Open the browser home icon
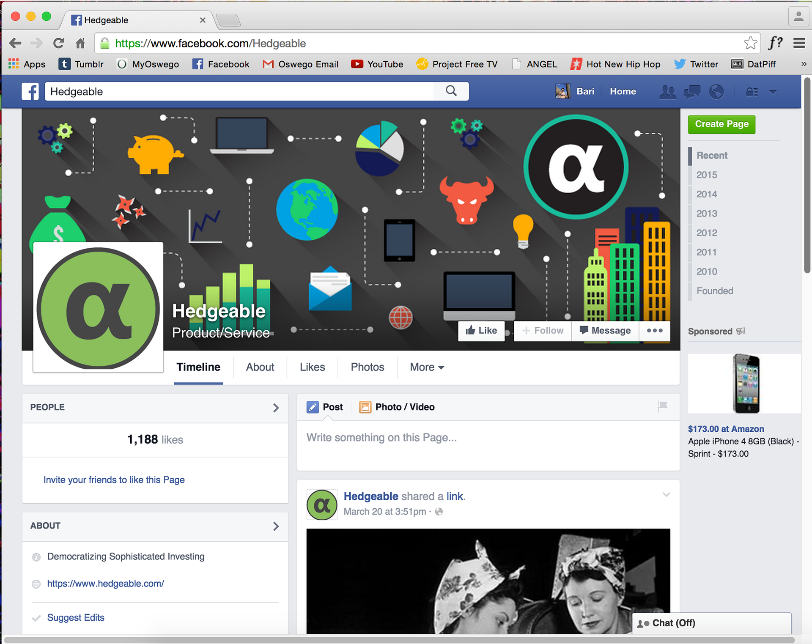Image resolution: width=812 pixels, height=644 pixels. (x=80, y=43)
